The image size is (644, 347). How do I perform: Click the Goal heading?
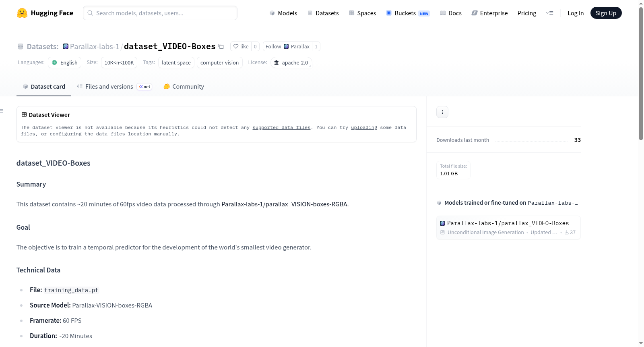(x=23, y=227)
